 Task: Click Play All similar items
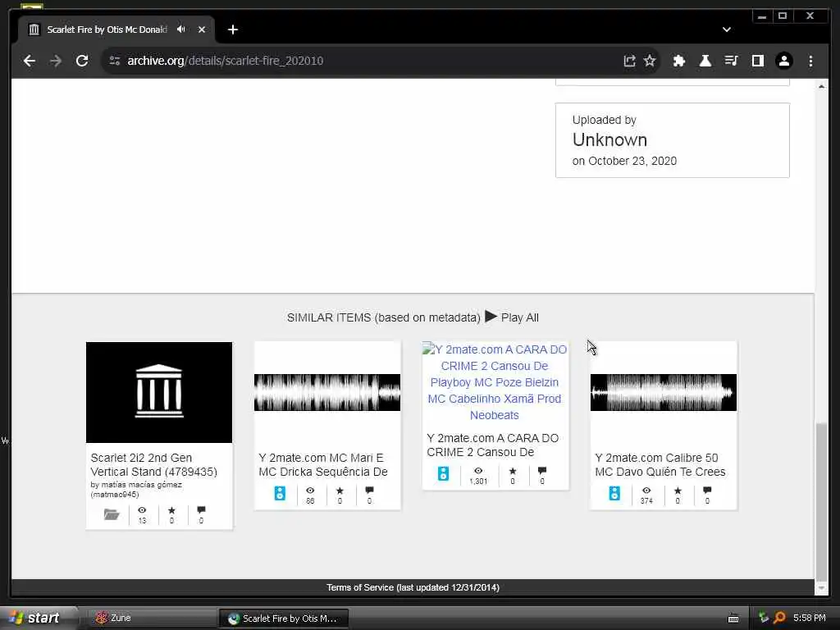[512, 317]
